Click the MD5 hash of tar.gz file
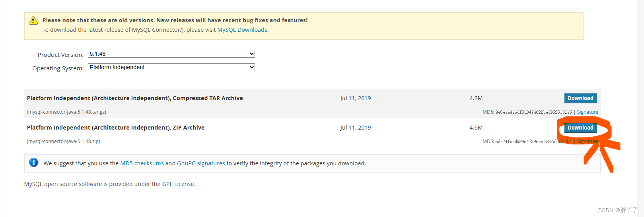644x217 pixels. coord(533,112)
